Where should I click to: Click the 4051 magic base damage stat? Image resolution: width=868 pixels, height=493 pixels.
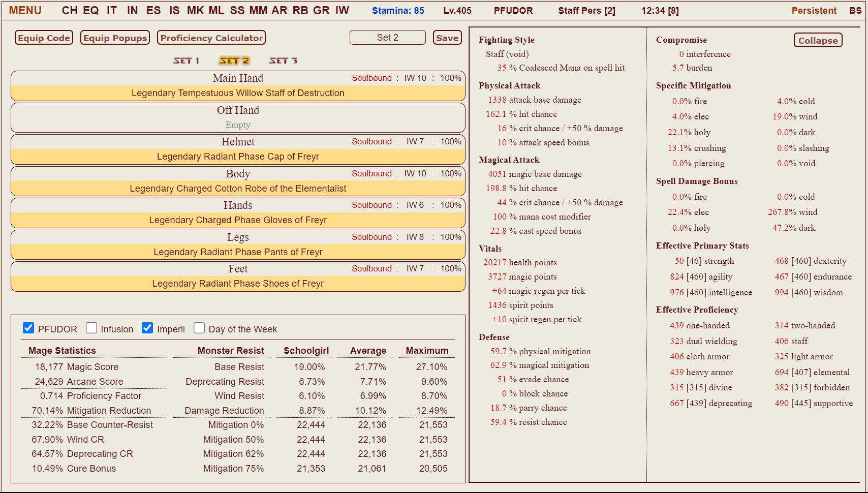(535, 174)
